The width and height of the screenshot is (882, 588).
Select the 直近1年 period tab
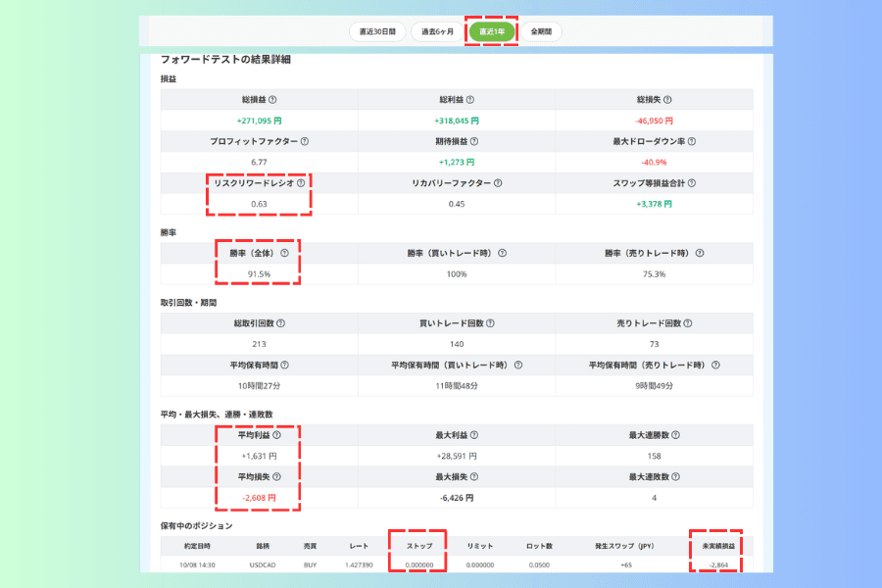pos(492,31)
